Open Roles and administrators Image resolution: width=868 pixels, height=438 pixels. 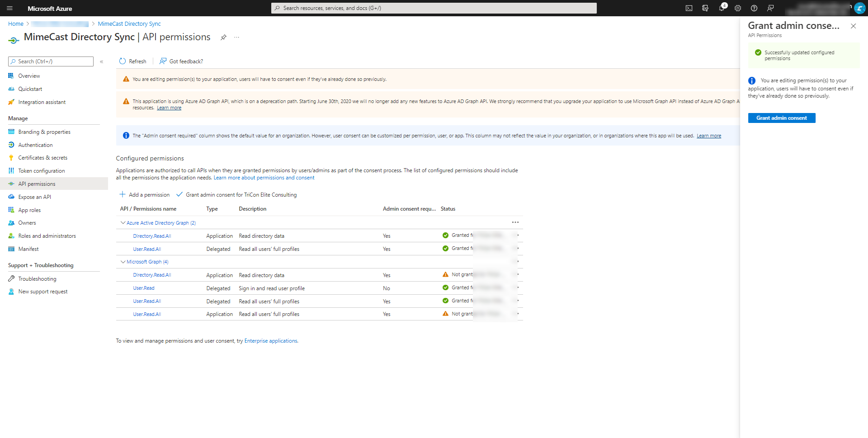pyautogui.click(x=47, y=236)
